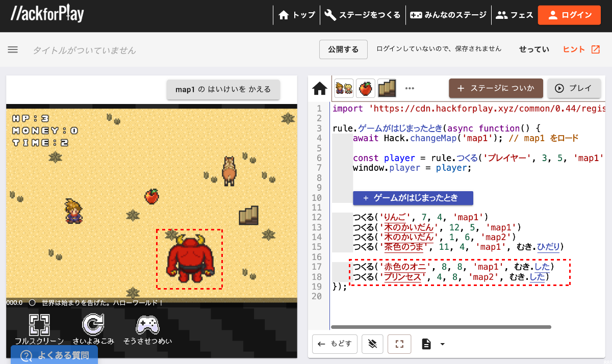This screenshot has height=364, width=612.
Task: Open the hamburger menu near the title
Action: (13, 49)
